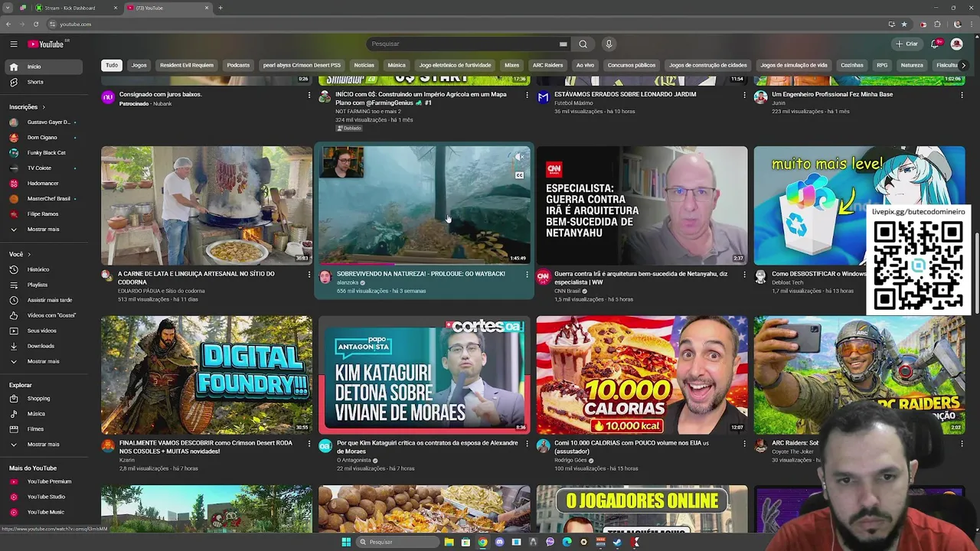Open the notifications bell
This screenshot has height=551, width=980.
pos(934,44)
